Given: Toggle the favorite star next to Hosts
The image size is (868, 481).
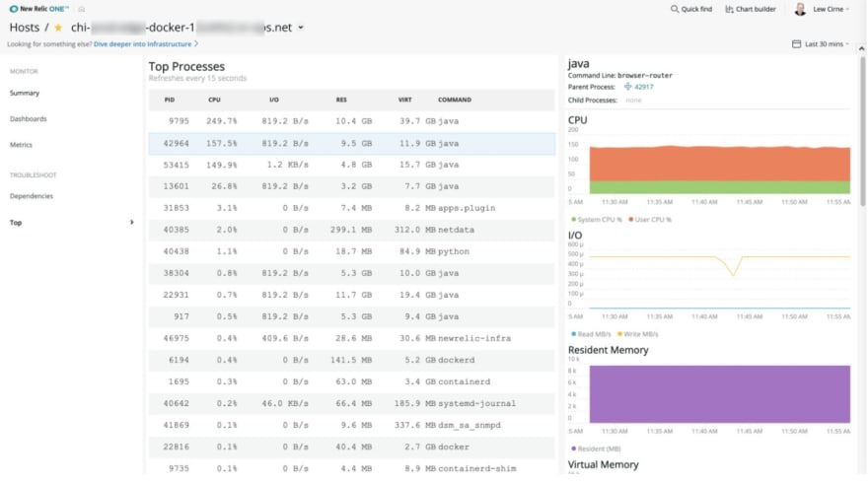Looking at the screenshot, I should pyautogui.click(x=58, y=28).
